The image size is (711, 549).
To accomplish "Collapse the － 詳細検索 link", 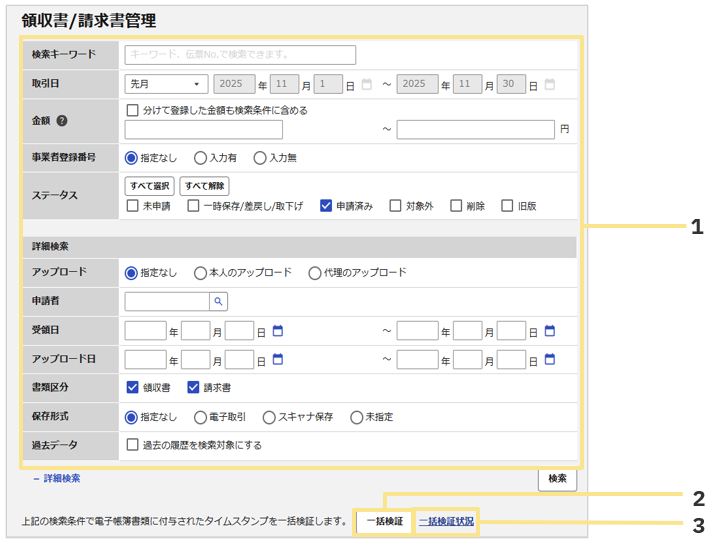I will [x=57, y=478].
